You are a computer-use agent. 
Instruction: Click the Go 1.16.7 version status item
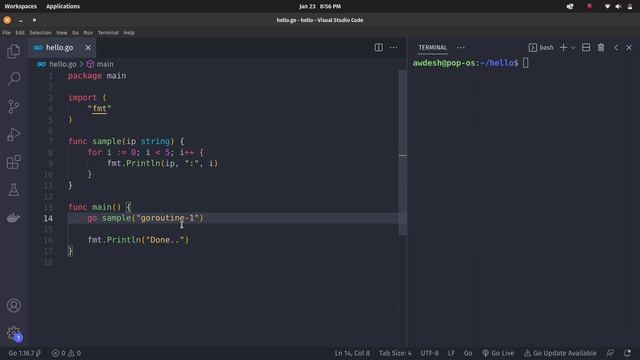pyautogui.click(x=24, y=353)
